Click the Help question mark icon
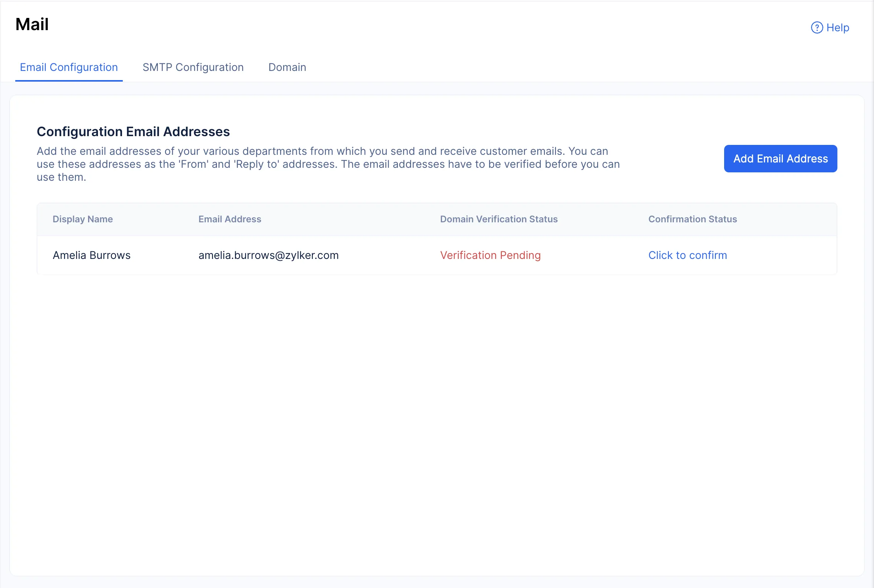The height and width of the screenshot is (588, 874). 816,27
